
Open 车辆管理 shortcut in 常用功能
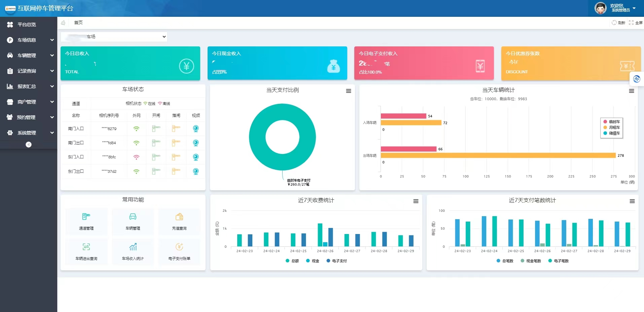pyautogui.click(x=133, y=217)
